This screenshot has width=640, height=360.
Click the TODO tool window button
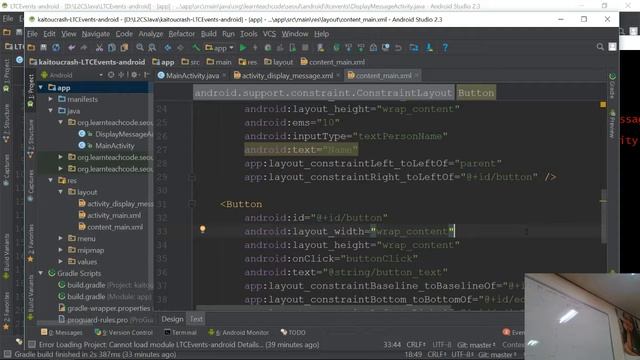coord(293,333)
